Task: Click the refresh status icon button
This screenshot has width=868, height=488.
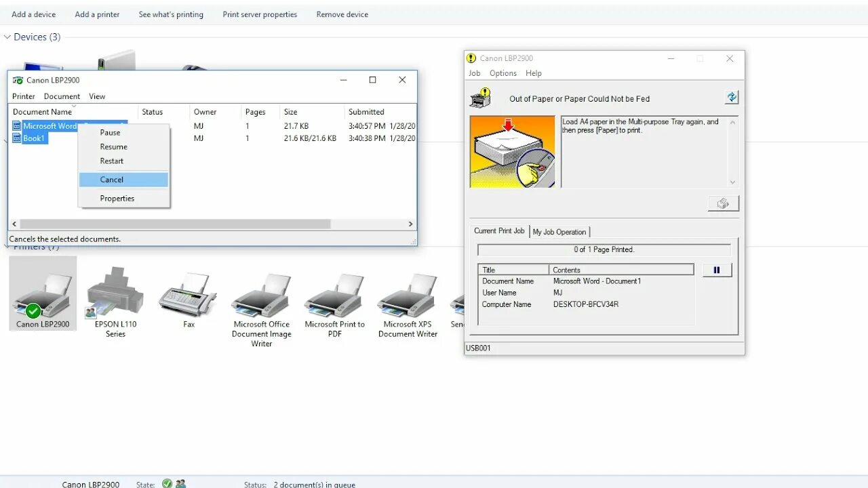Action: (732, 98)
